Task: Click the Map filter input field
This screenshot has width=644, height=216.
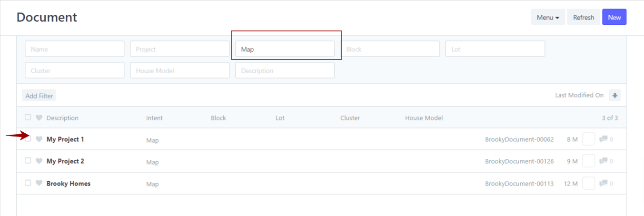Action: click(285, 49)
